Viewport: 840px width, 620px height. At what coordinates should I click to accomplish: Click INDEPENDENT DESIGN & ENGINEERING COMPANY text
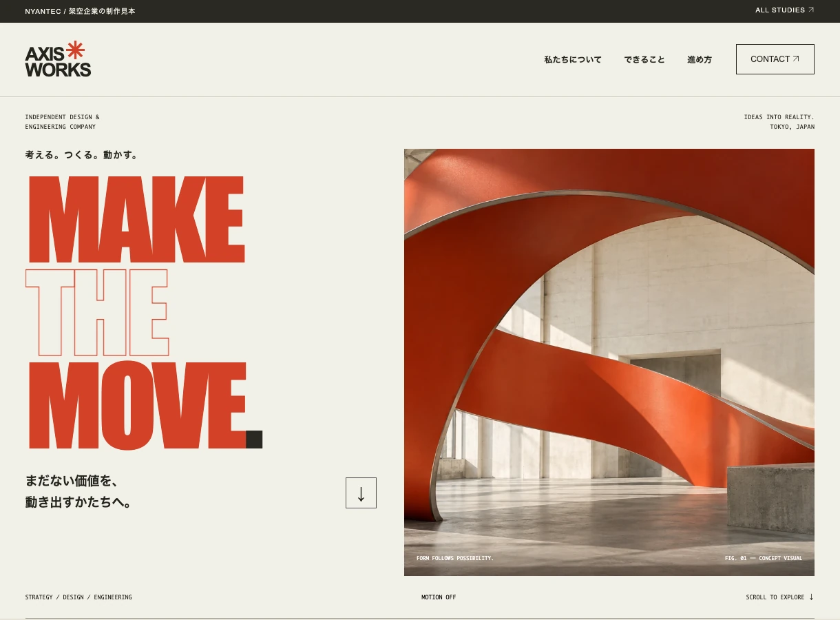click(x=63, y=122)
